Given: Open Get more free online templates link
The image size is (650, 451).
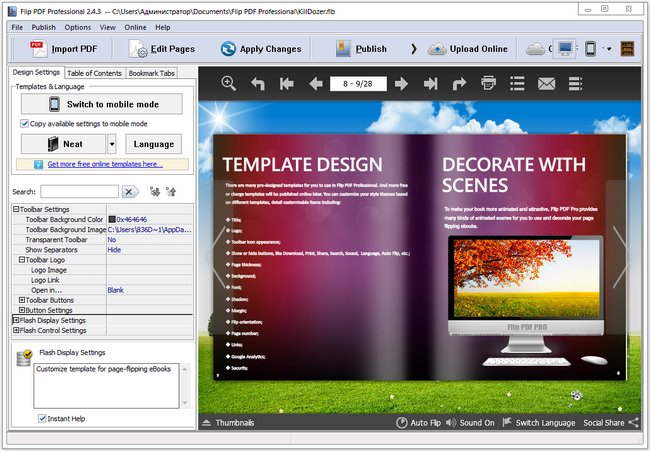Looking at the screenshot, I should [105, 164].
